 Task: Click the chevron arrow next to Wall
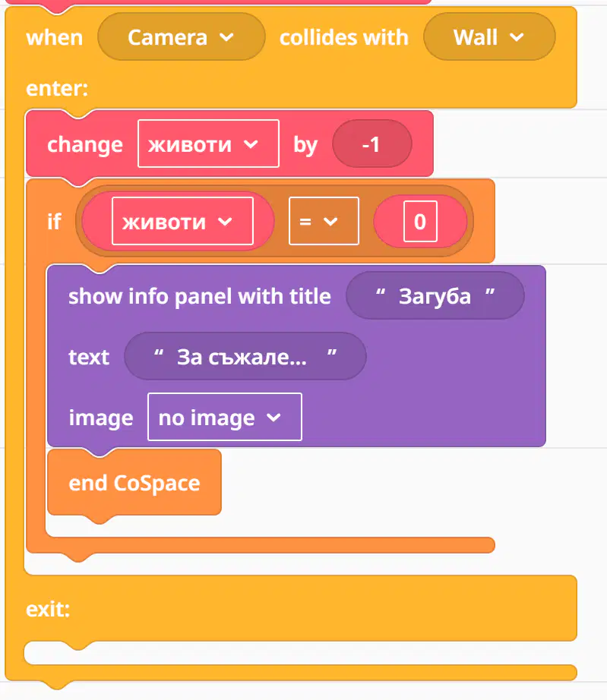pos(517,37)
